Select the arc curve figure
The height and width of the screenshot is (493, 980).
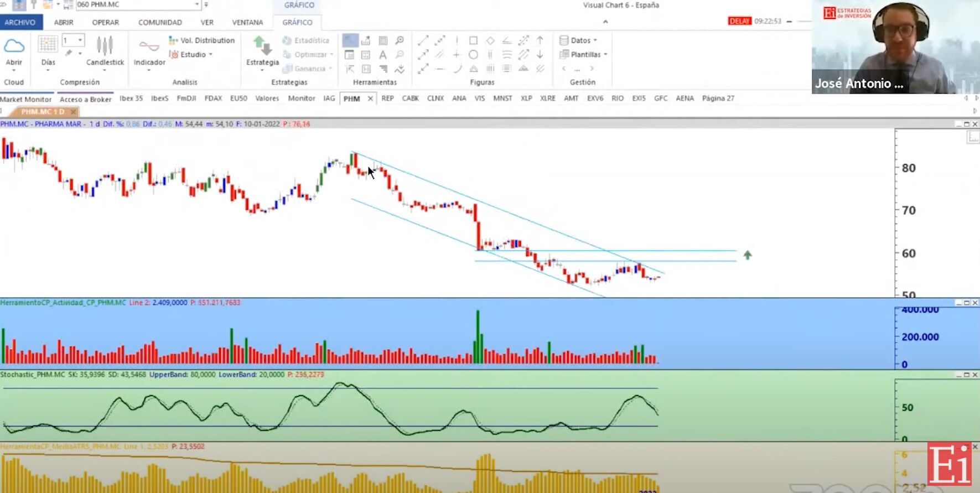pyautogui.click(x=457, y=69)
